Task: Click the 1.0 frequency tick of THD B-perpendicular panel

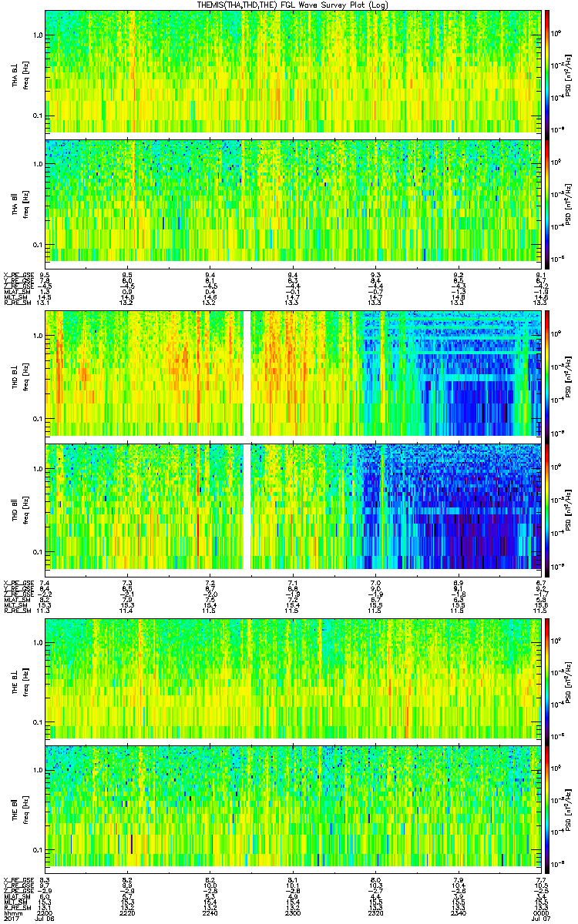Action: pos(38,336)
